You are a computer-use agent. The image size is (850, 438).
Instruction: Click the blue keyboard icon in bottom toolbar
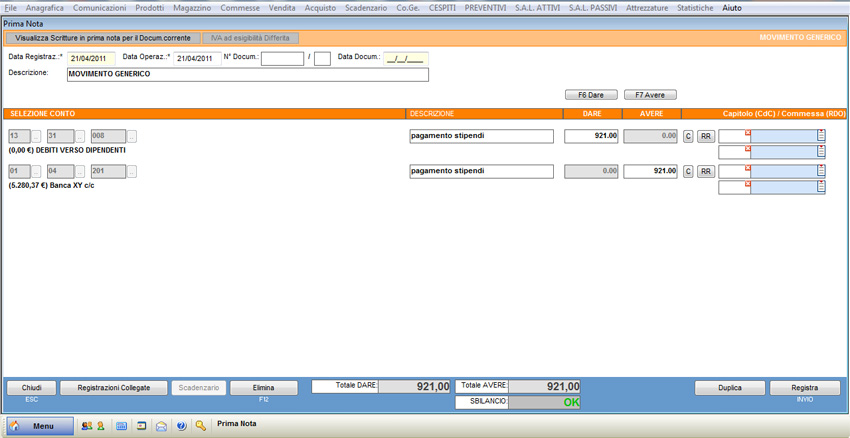(122, 425)
